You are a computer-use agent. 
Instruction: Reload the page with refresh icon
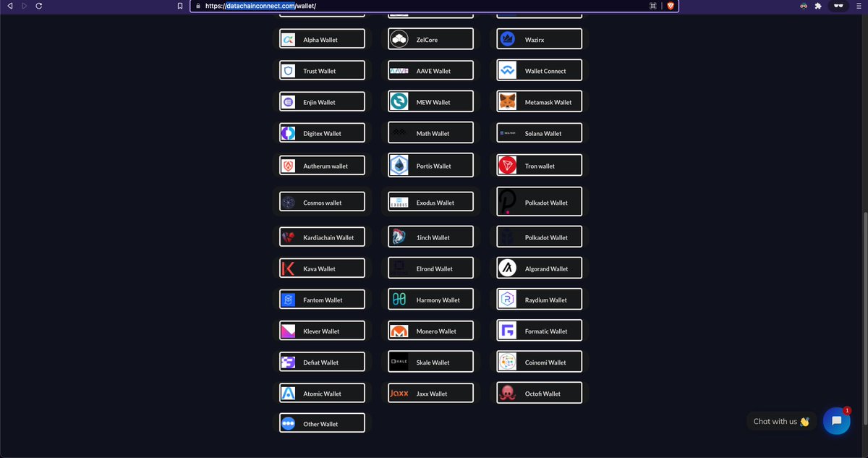click(x=38, y=6)
